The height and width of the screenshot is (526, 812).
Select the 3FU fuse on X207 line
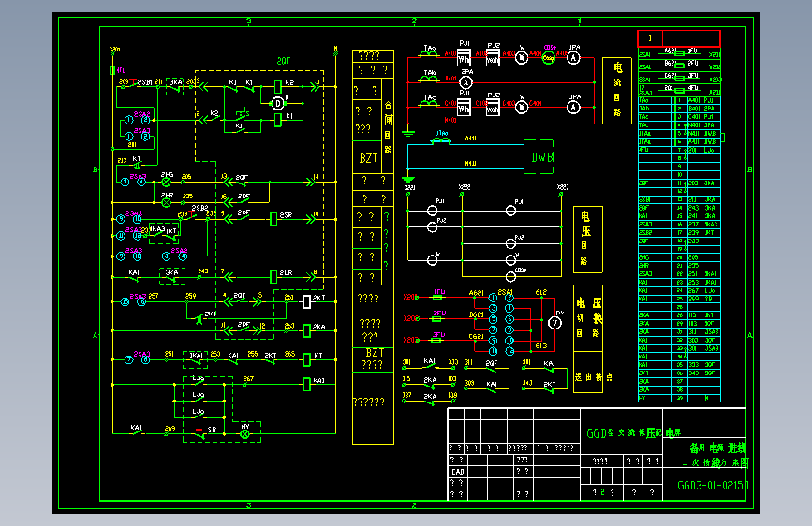(x=437, y=340)
